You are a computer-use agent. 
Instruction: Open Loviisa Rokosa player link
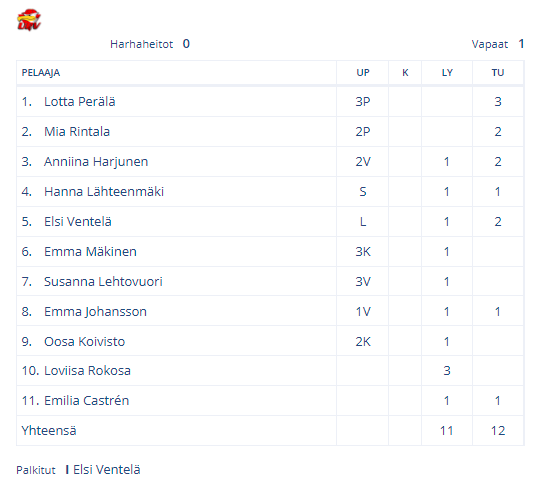(x=87, y=371)
